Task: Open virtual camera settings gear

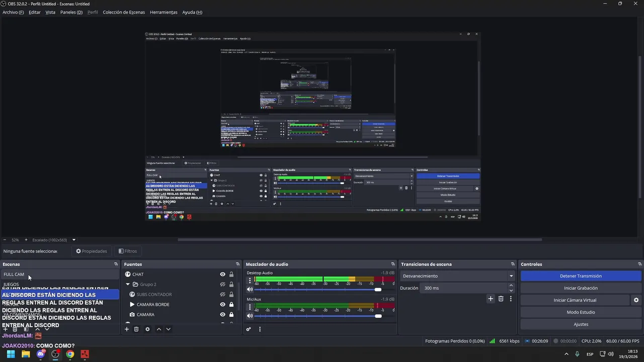Action: [636, 300]
